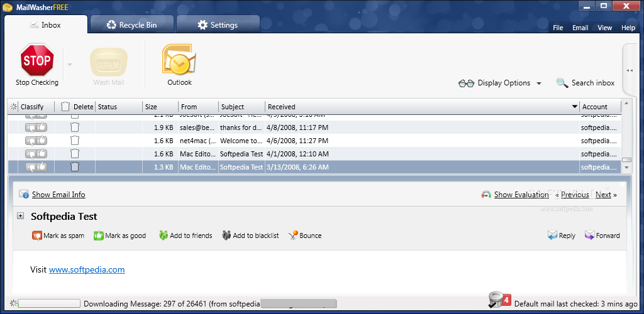
Task: Open the Recycle Bin tab
Action: 132,25
